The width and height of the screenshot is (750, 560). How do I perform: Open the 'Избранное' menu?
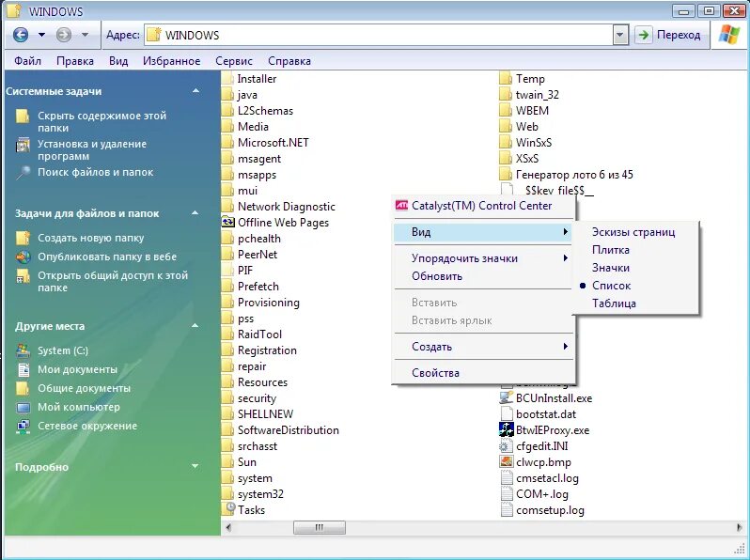(x=171, y=61)
